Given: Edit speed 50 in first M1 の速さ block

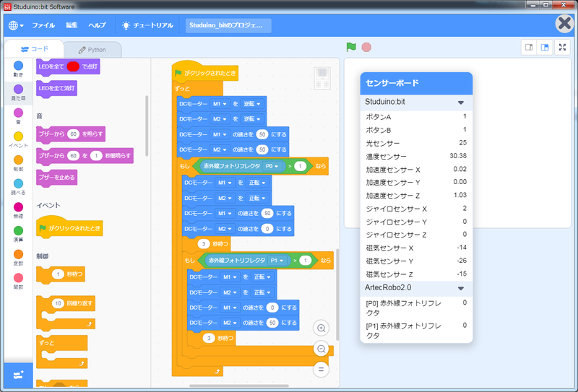Looking at the screenshot, I should pyautogui.click(x=262, y=134).
